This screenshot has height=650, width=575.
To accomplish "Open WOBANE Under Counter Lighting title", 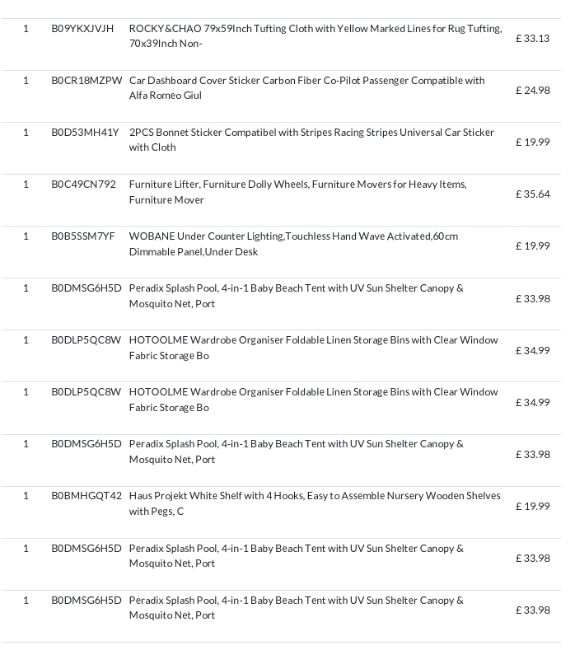I will tap(294, 244).
